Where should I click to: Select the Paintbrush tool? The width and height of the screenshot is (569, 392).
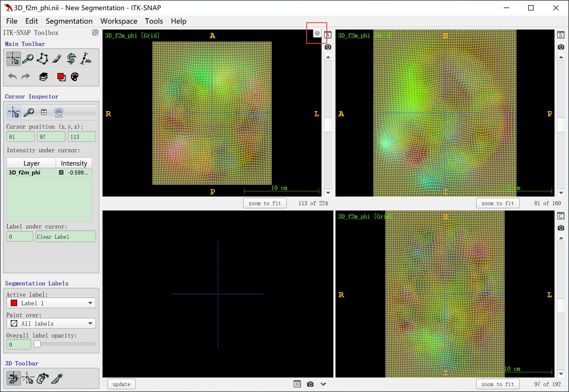click(x=57, y=59)
